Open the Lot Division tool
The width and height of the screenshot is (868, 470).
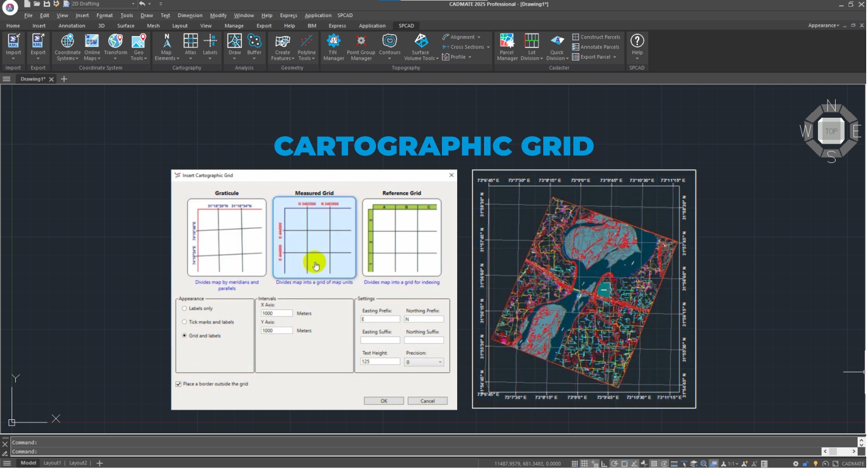[x=532, y=46]
